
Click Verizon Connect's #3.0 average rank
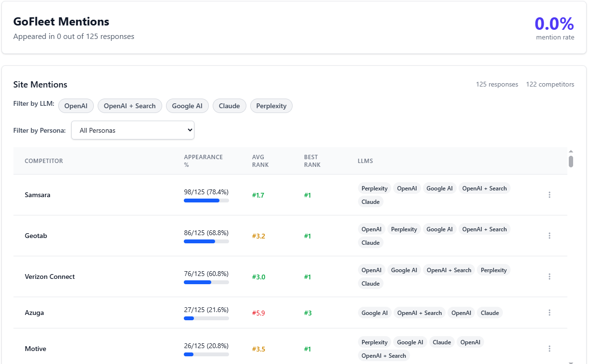coord(258,277)
